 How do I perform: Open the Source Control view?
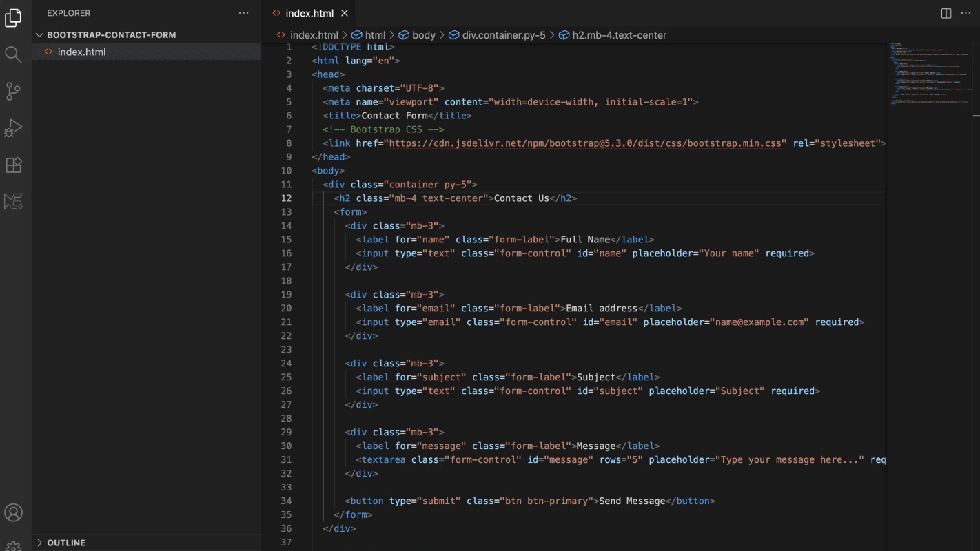click(x=14, y=91)
